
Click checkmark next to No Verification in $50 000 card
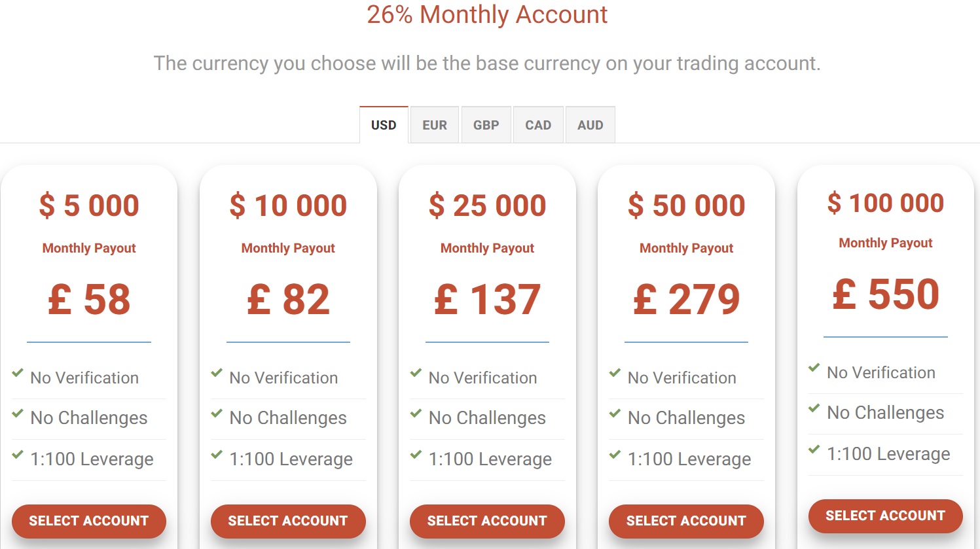tap(615, 374)
